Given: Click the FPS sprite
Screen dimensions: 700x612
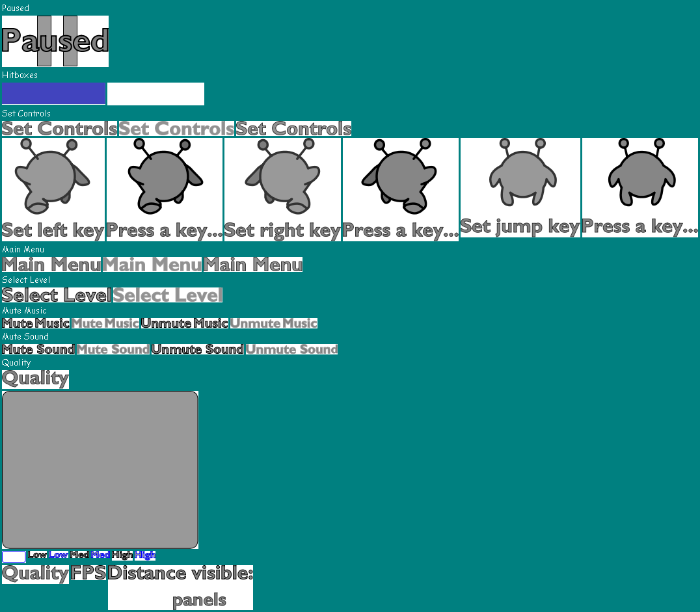Looking at the screenshot, I should pos(88,573).
